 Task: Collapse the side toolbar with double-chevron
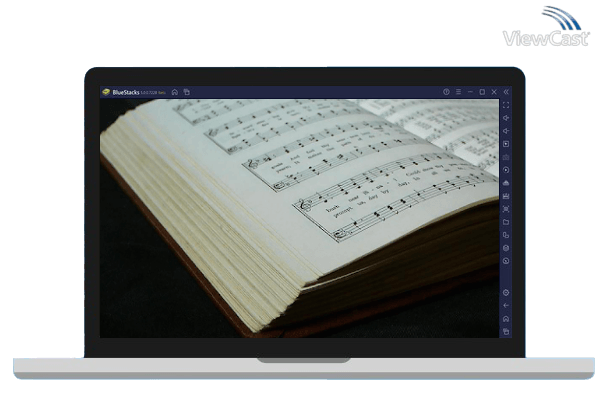pos(506,92)
